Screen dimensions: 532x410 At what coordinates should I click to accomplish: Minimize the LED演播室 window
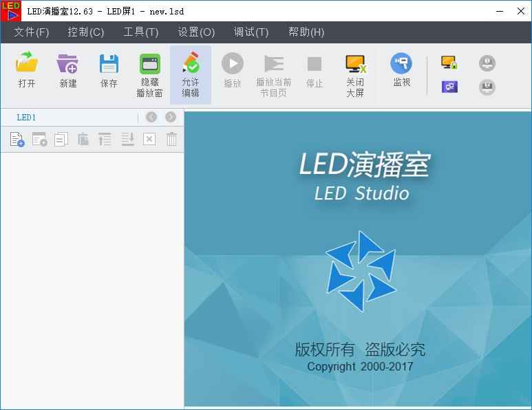click(x=500, y=11)
